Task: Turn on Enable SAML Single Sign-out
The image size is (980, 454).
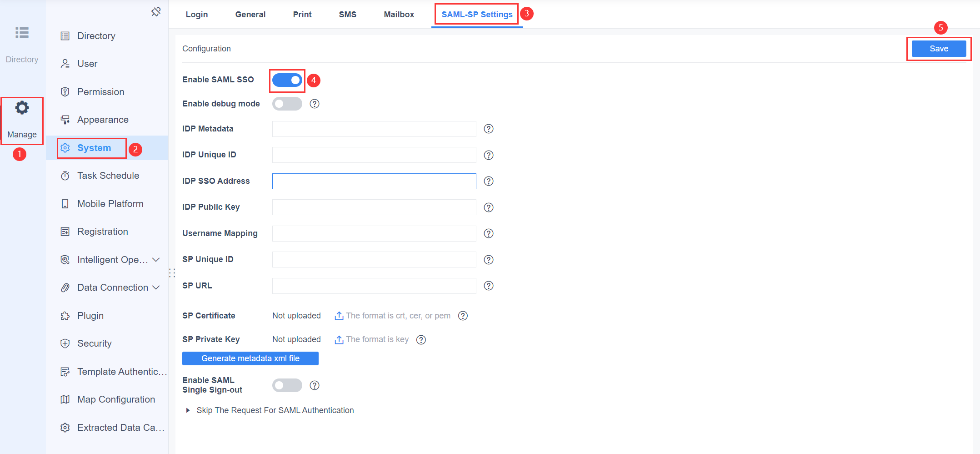Action: 287,385
